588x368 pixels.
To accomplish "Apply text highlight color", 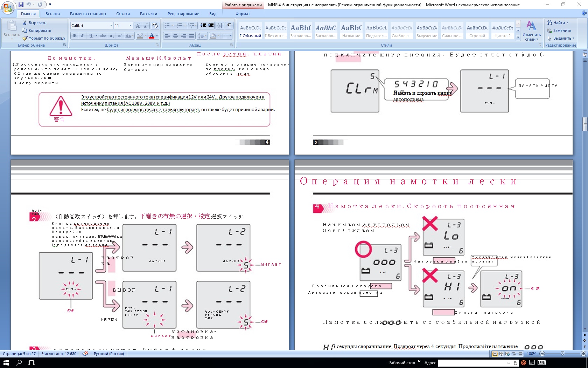I will tap(140, 36).
